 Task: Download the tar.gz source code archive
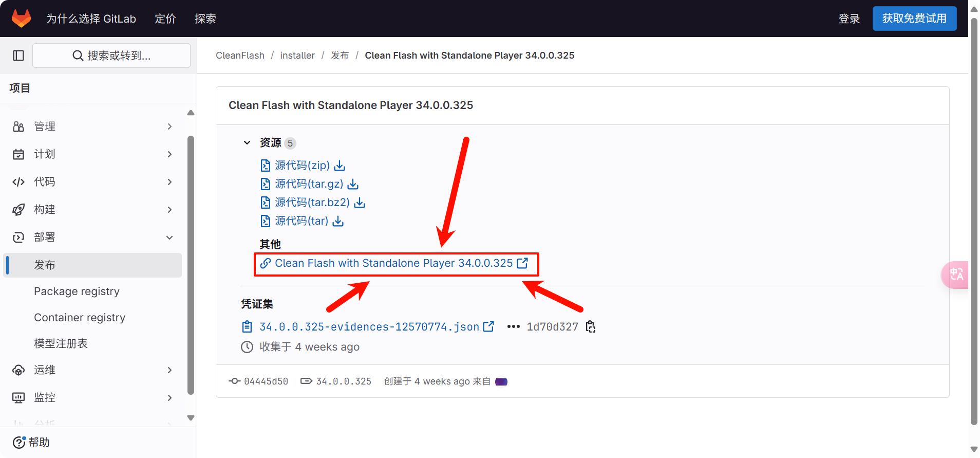310,184
